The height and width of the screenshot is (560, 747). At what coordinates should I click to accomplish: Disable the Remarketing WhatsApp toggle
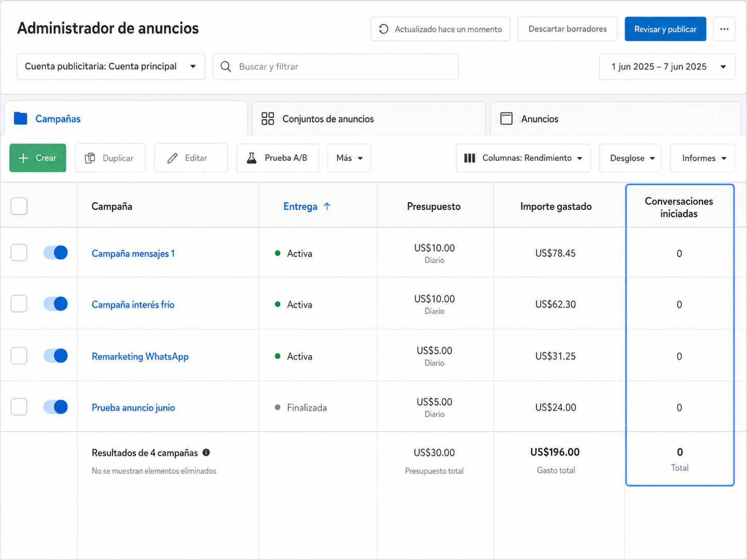click(x=56, y=355)
